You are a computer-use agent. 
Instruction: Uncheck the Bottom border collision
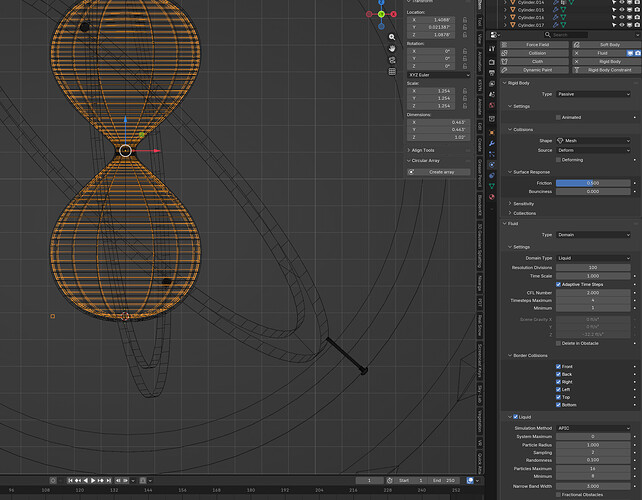(558, 405)
